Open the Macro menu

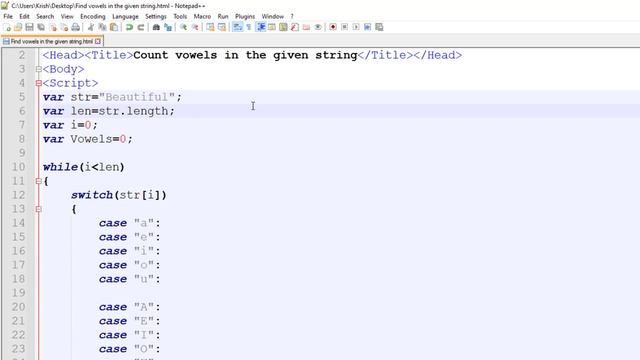(x=202, y=16)
